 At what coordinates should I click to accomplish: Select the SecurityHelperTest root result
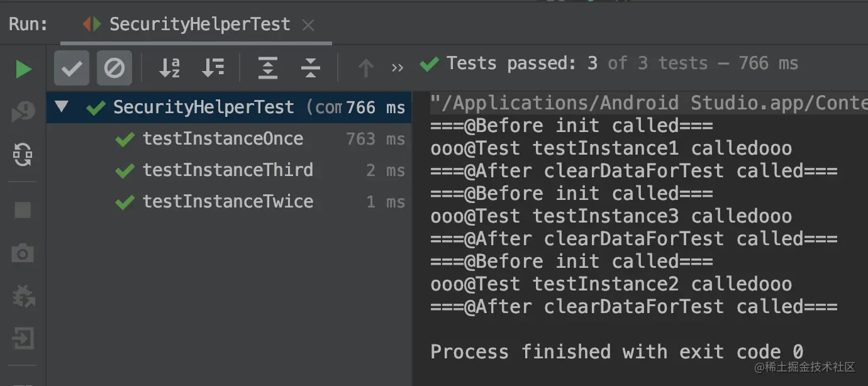click(x=203, y=108)
